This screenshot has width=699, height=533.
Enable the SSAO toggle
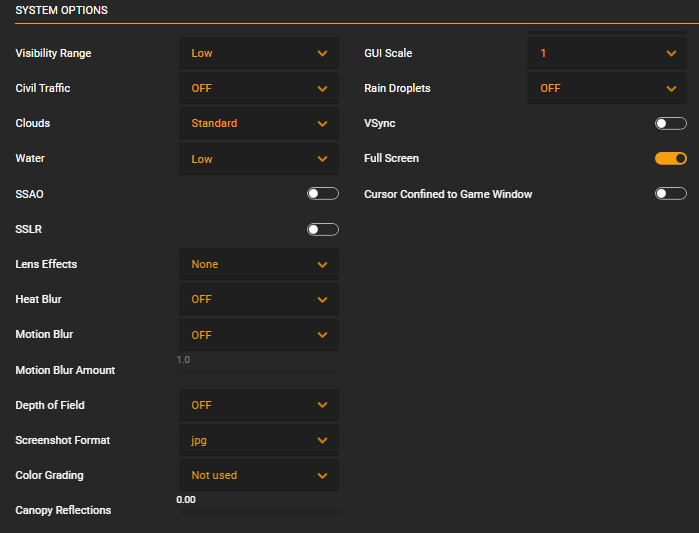tap(323, 194)
